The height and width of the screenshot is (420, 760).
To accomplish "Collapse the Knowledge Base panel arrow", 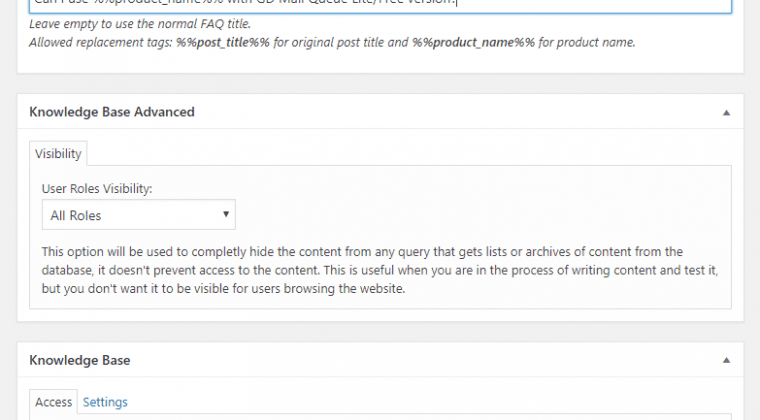I will [726, 360].
